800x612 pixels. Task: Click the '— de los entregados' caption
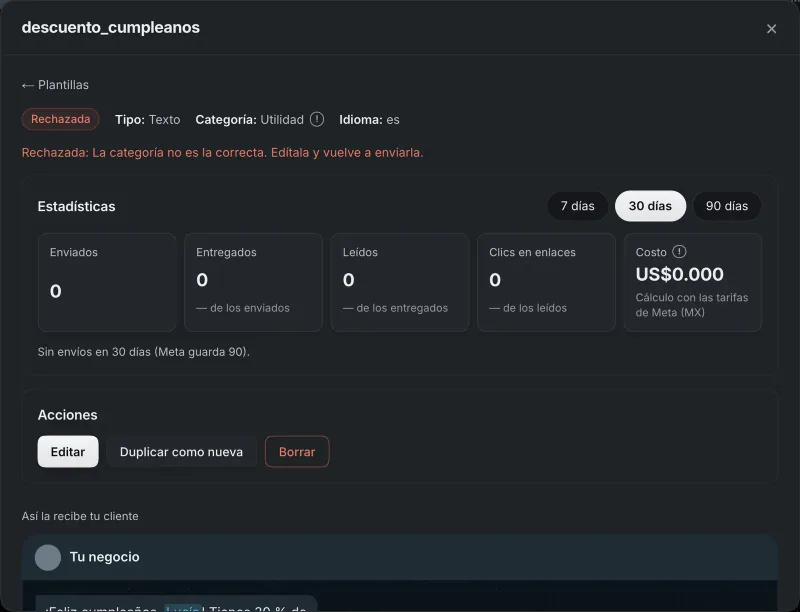pyautogui.click(x=395, y=308)
